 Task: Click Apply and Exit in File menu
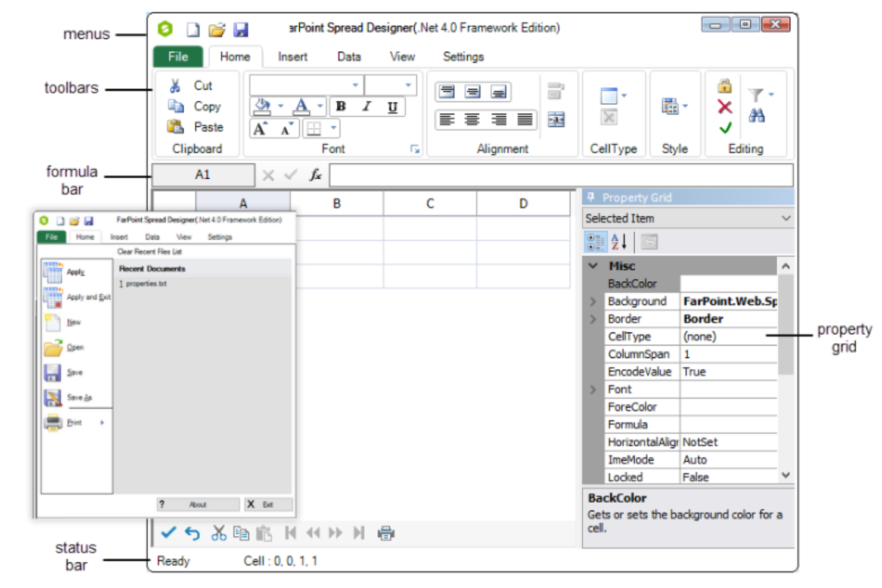77,297
